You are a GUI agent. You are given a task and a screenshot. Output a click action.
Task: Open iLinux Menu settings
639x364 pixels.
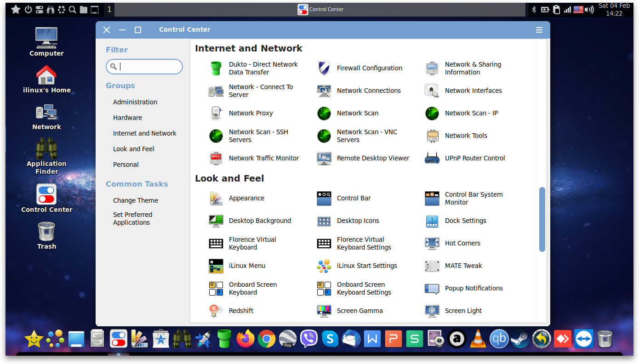click(237, 266)
